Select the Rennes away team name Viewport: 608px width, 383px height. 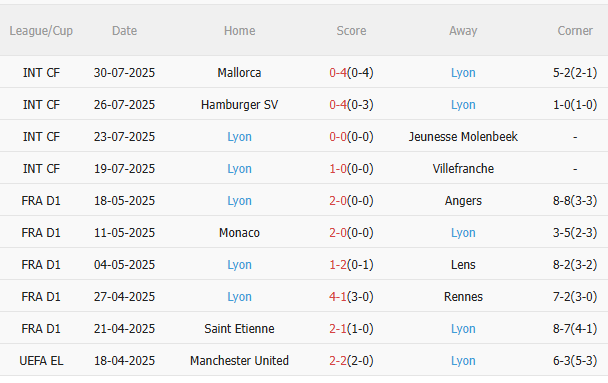463,297
